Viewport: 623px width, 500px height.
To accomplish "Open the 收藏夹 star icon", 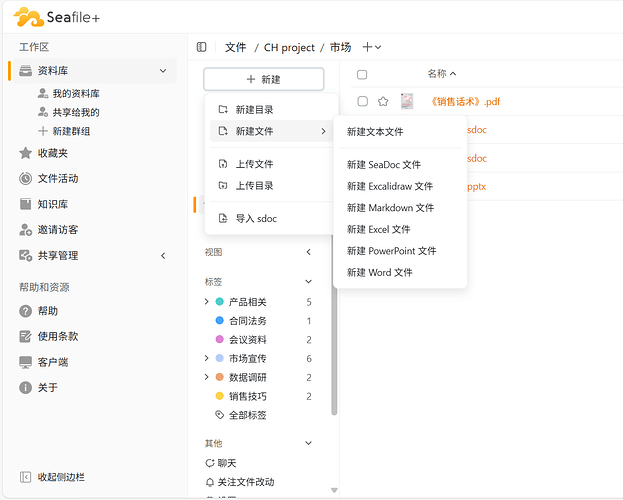I will [x=25, y=153].
